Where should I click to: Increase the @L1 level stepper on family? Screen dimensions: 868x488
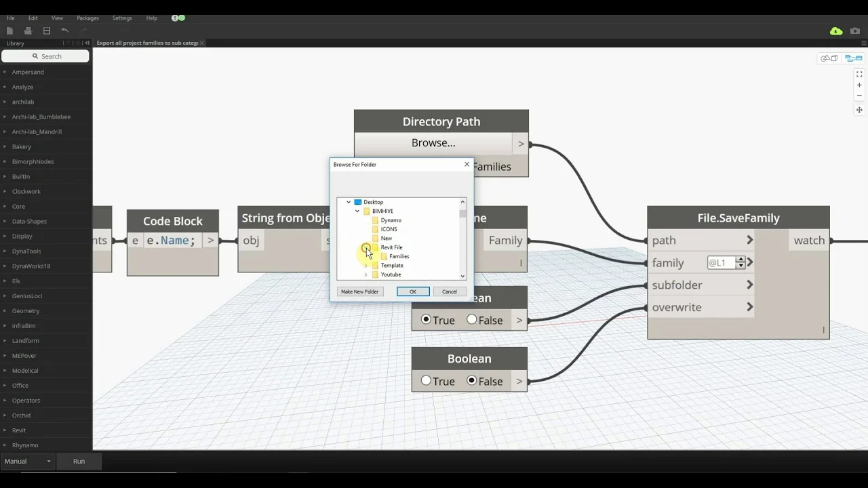[741, 259]
